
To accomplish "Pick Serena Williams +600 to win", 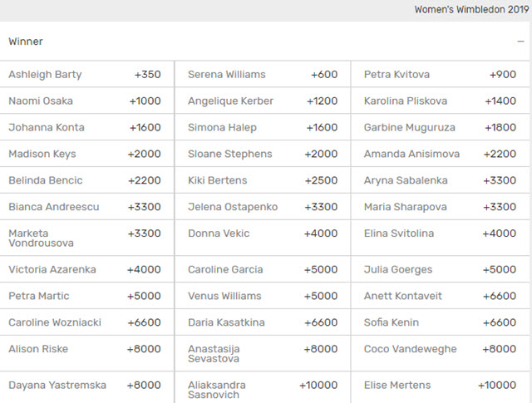I will [263, 75].
